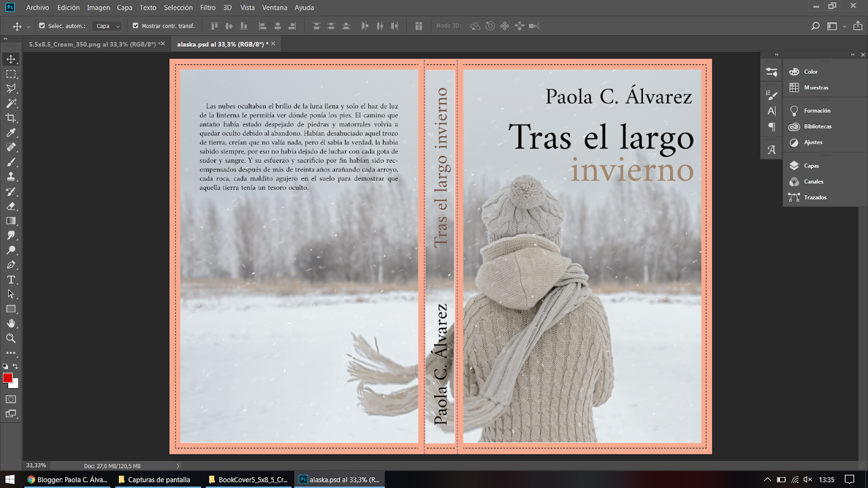Select the Healing Brush tool

tap(11, 147)
